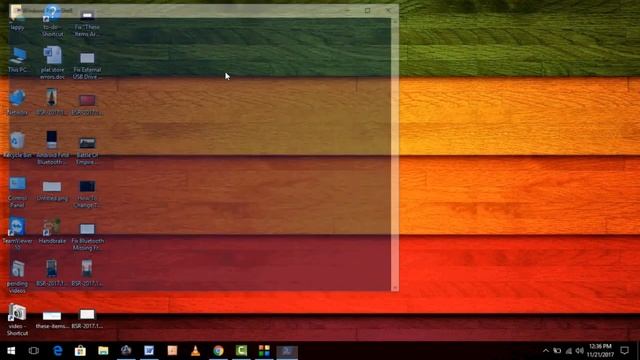The image size is (640, 360).
Task: Open the How To Change T... desktop file
Action: (87, 193)
